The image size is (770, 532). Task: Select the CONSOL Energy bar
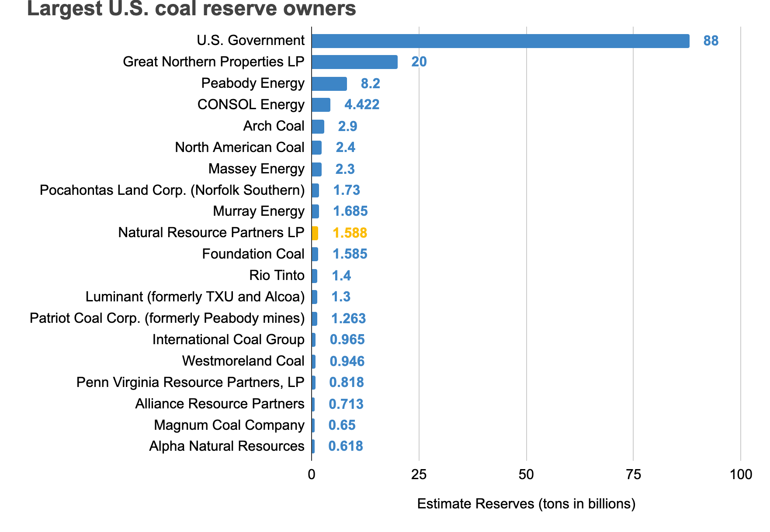(321, 105)
